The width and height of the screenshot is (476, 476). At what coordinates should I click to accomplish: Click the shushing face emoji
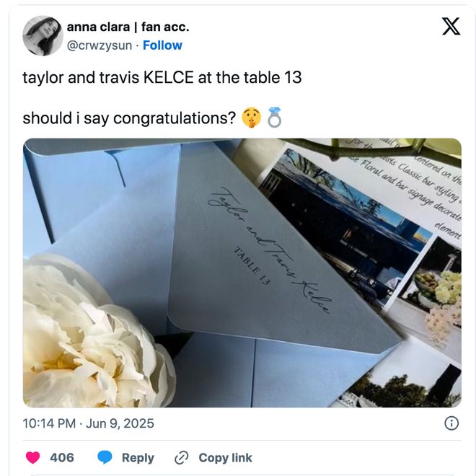[251, 118]
